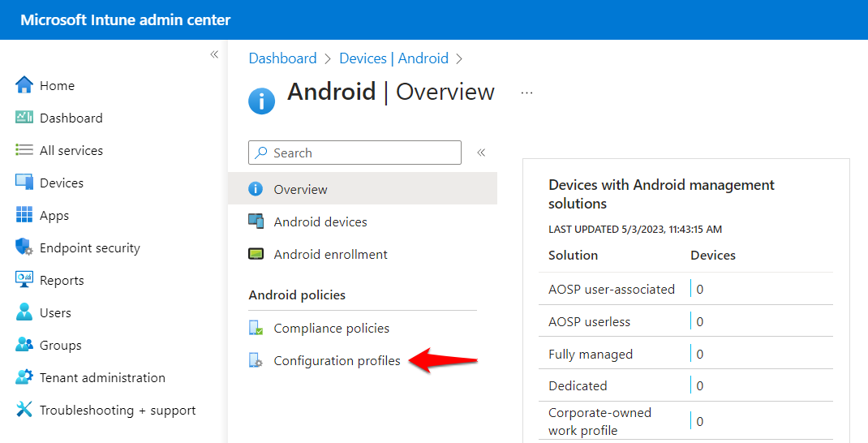Click the Android devices icon
The image size is (868, 443).
tap(256, 221)
